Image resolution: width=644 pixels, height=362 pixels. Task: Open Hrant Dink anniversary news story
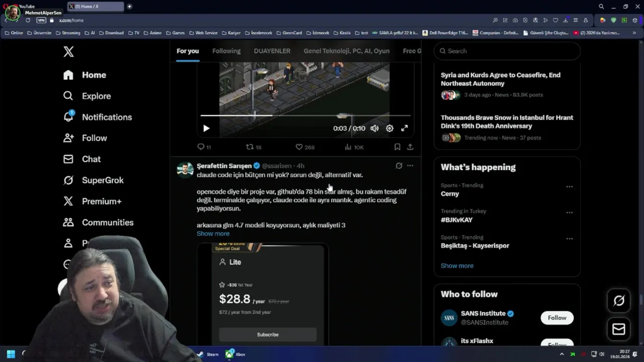507,127
